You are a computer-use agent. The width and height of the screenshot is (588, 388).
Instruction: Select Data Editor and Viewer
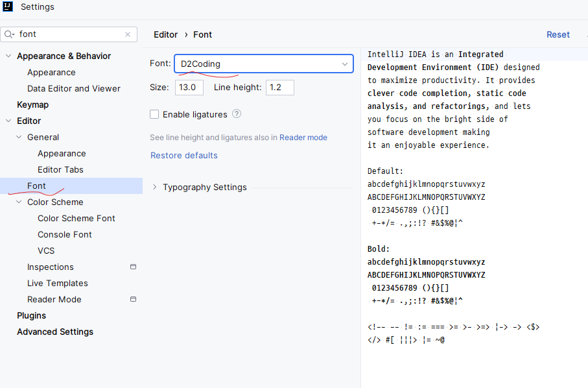click(74, 88)
